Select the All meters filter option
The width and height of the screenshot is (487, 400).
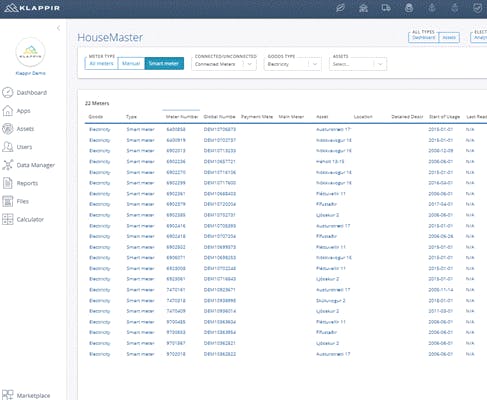point(101,63)
